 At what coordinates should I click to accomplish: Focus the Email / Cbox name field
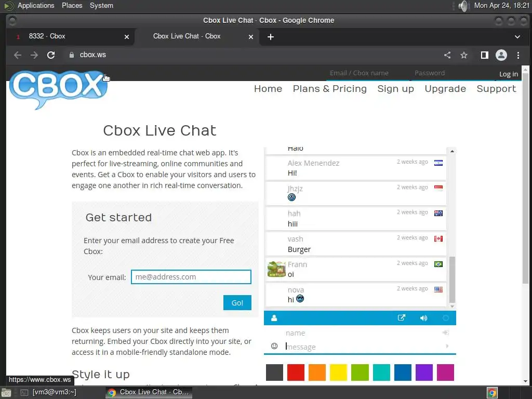tap(368, 73)
